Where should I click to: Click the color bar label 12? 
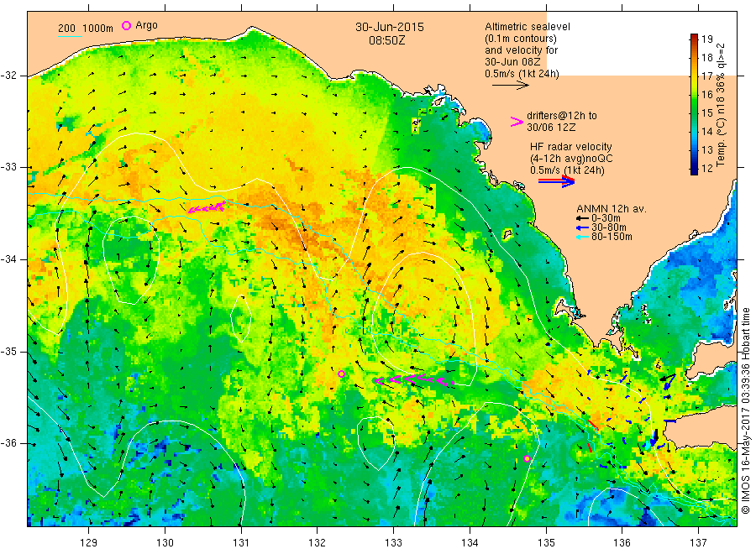(x=706, y=169)
